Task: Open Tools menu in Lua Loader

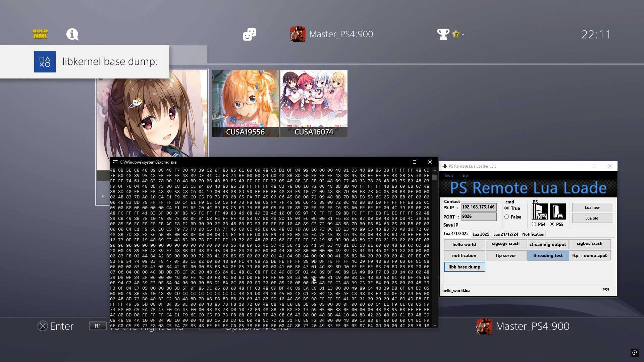Action: [448, 175]
